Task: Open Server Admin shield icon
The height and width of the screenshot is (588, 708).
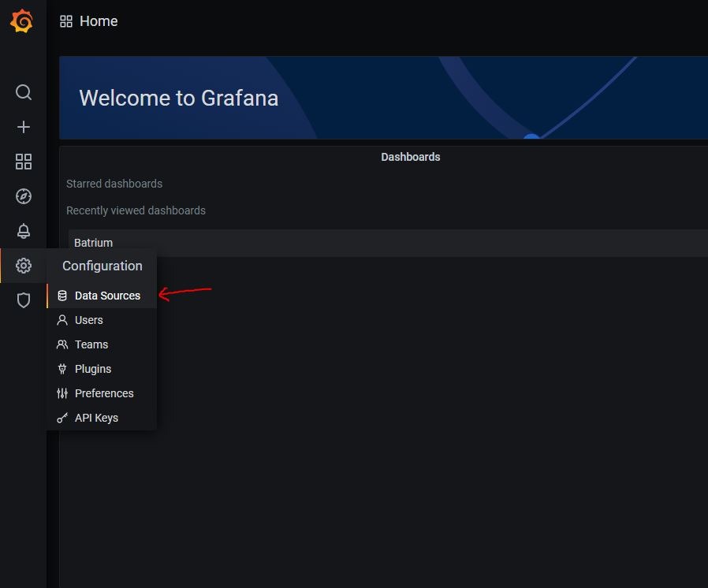Action: click(24, 300)
